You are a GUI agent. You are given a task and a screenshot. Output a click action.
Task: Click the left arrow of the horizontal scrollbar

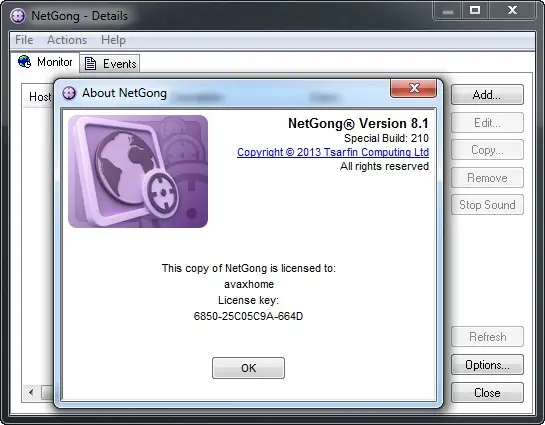(31, 392)
